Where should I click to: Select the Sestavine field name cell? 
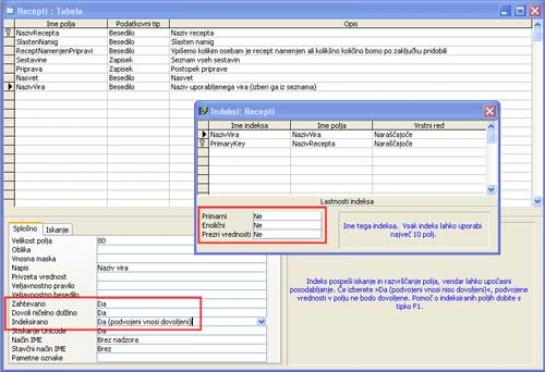click(x=61, y=60)
